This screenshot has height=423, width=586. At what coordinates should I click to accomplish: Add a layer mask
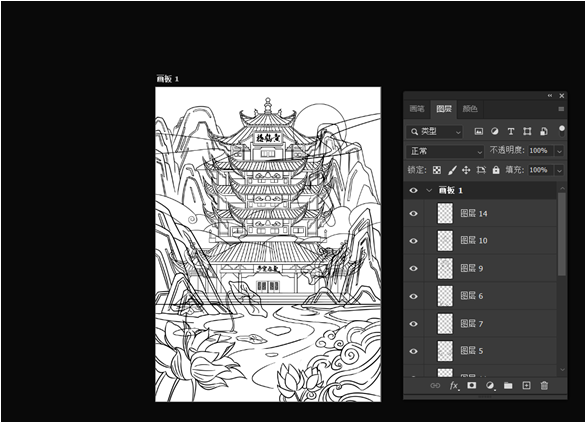pyautogui.click(x=472, y=385)
